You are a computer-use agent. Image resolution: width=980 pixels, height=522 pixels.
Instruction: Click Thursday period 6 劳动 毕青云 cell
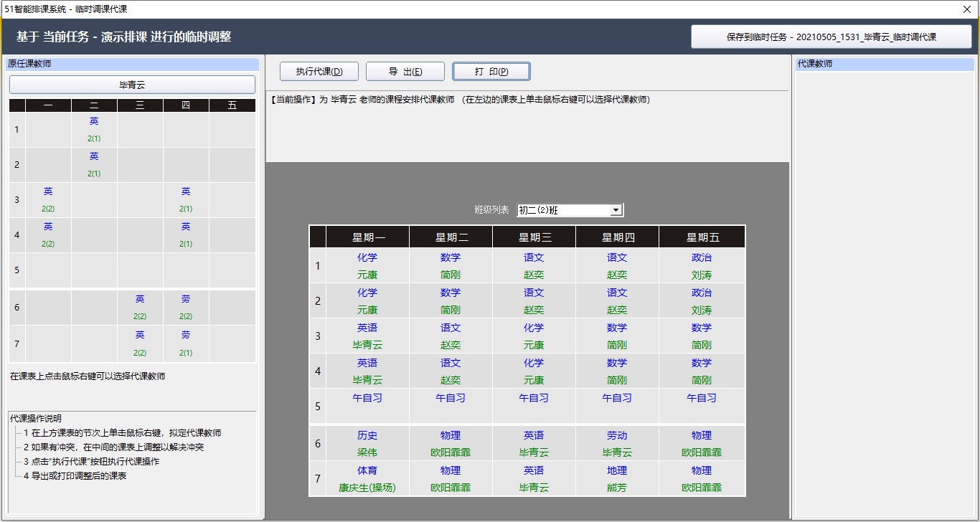pyautogui.click(x=617, y=443)
